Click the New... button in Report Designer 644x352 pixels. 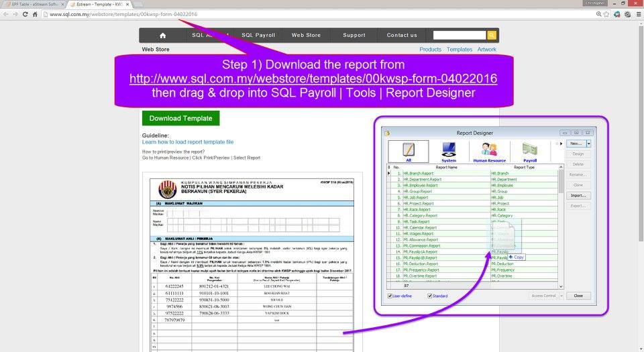click(x=576, y=143)
